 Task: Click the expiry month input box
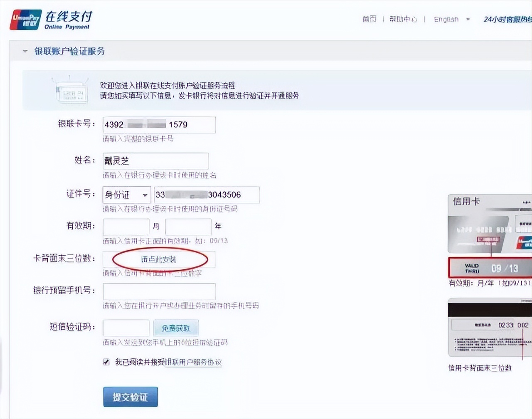pos(126,226)
